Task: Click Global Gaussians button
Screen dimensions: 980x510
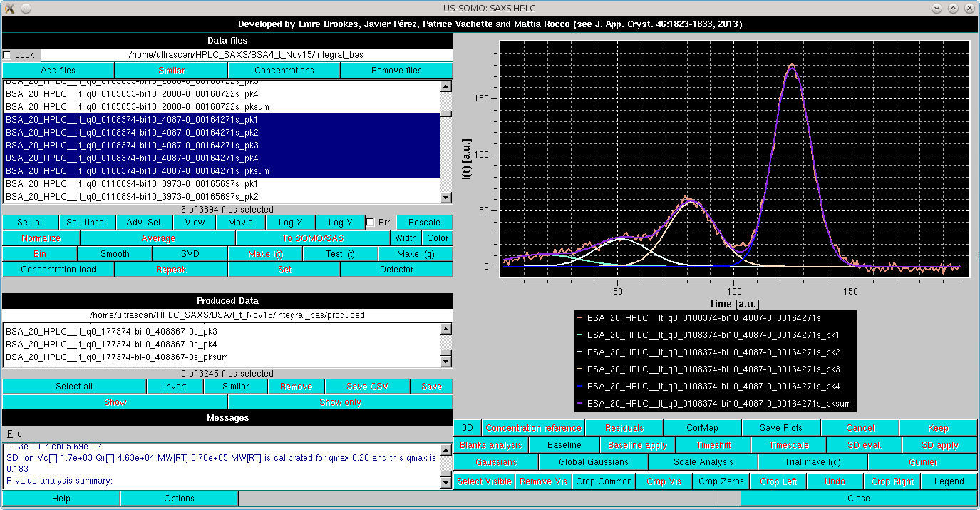Action: pyautogui.click(x=593, y=462)
